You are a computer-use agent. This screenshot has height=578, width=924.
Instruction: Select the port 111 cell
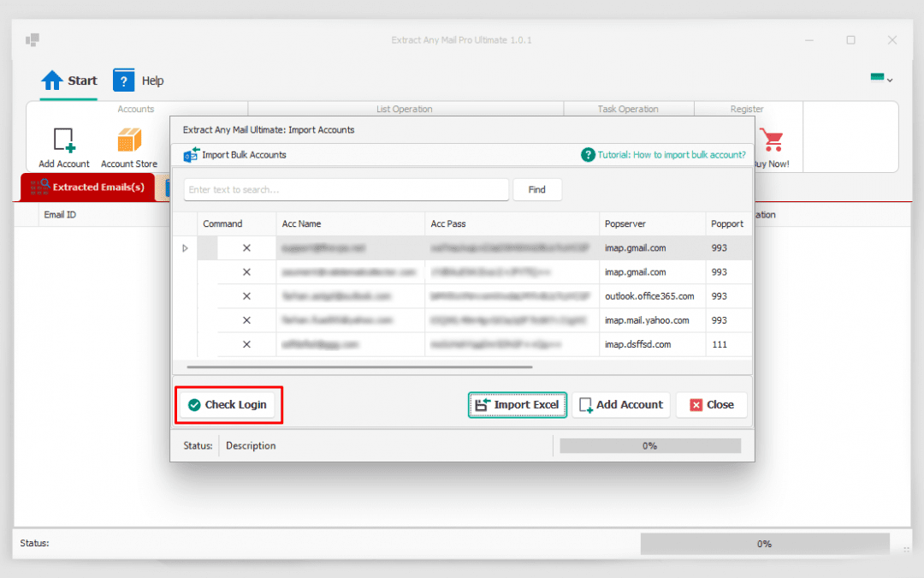728,344
